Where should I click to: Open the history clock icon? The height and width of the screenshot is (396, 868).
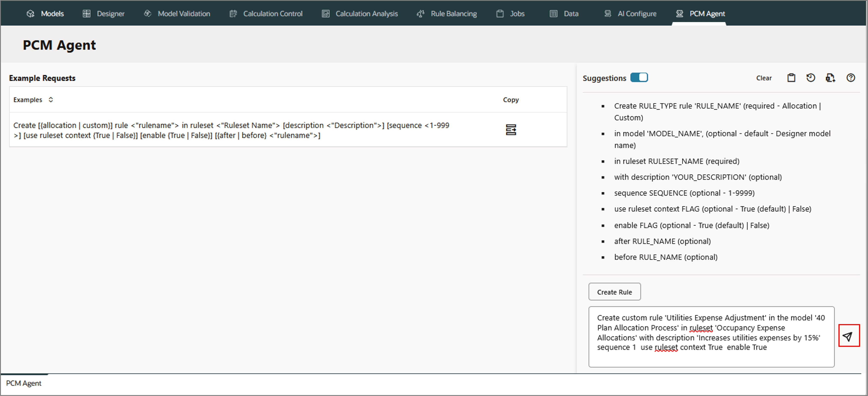point(810,78)
